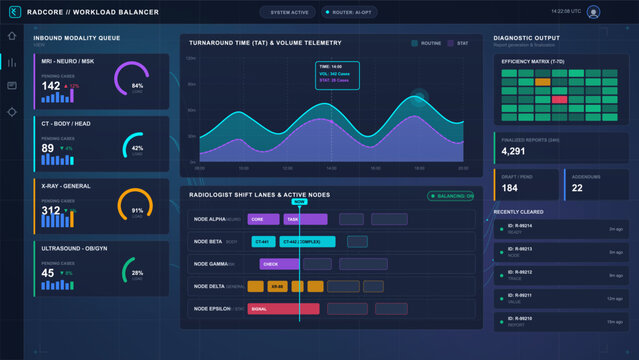Image resolution: width=639 pixels, height=360 pixels.
Task: Open cleared report ending in 211
Action: point(561,299)
